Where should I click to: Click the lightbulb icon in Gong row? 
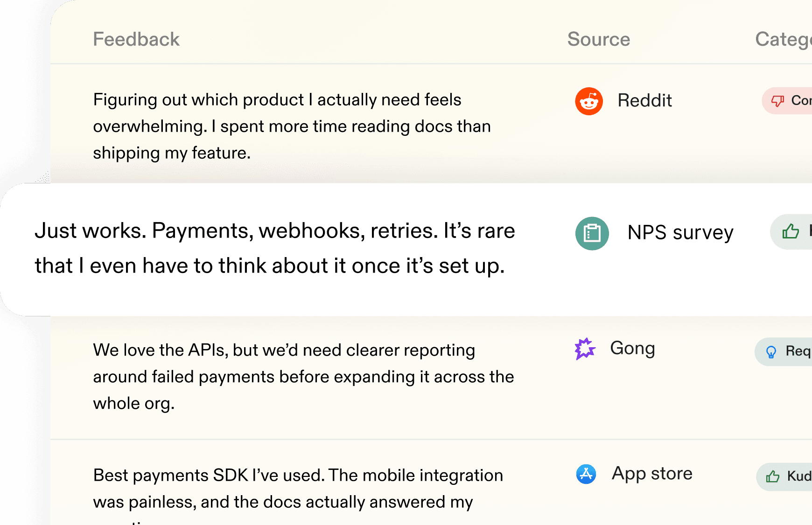pyautogui.click(x=771, y=352)
